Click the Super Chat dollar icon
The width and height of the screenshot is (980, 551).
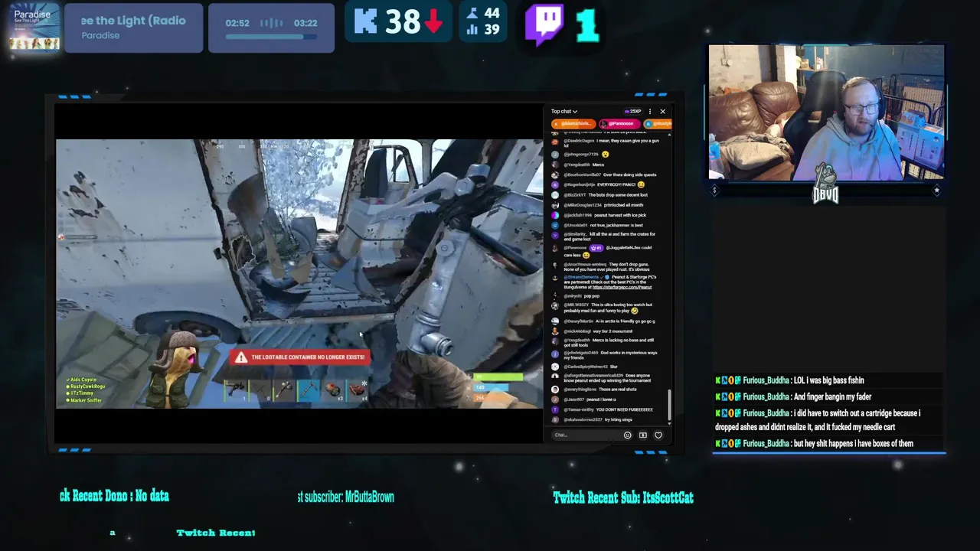coord(642,435)
